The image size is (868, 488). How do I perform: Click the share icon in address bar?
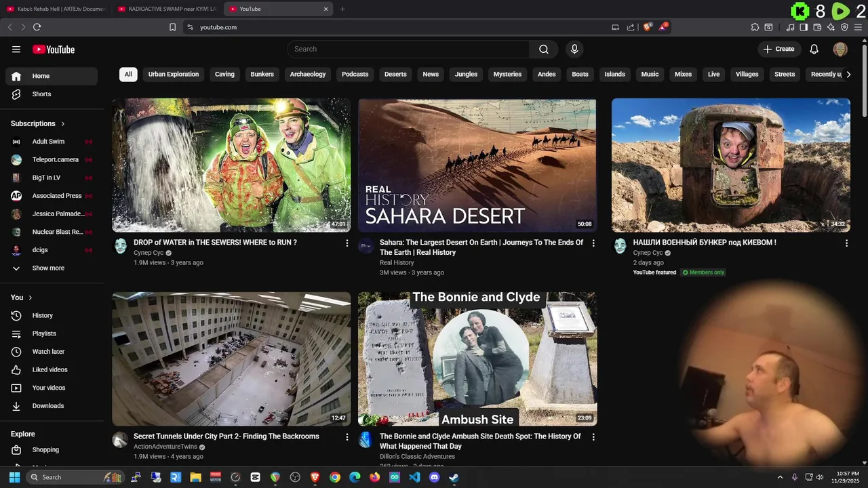click(631, 27)
